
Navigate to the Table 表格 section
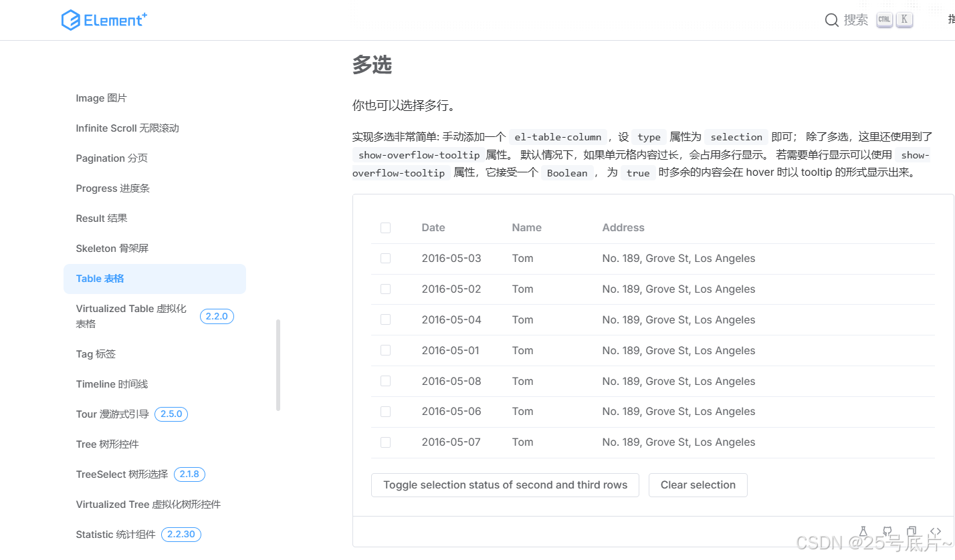point(100,278)
